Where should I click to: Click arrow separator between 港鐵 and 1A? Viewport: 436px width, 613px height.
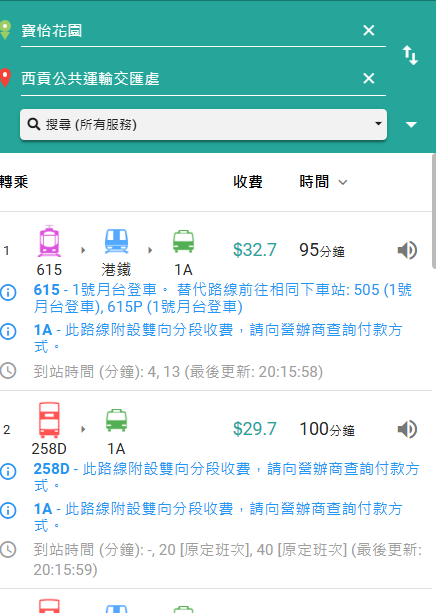click(x=150, y=250)
